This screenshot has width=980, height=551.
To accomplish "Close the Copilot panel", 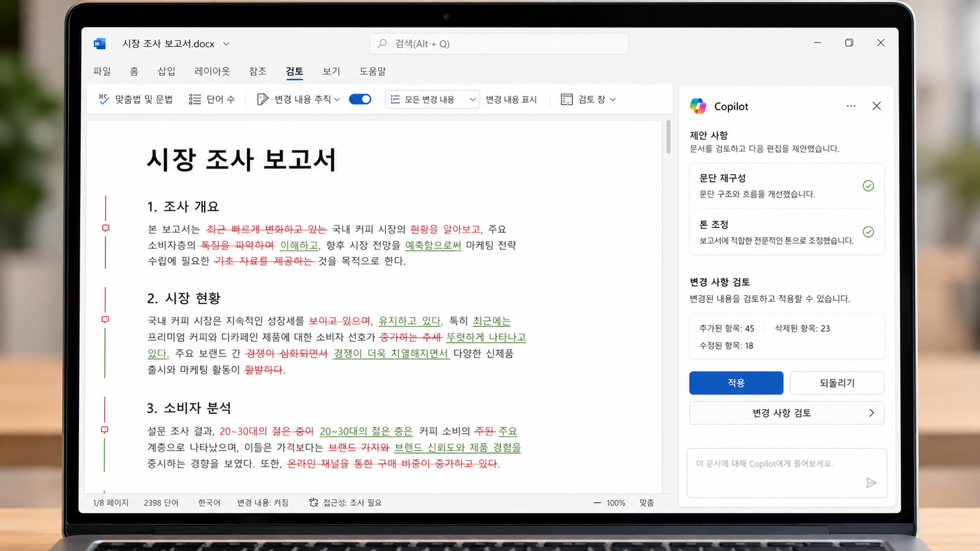I will click(x=876, y=106).
